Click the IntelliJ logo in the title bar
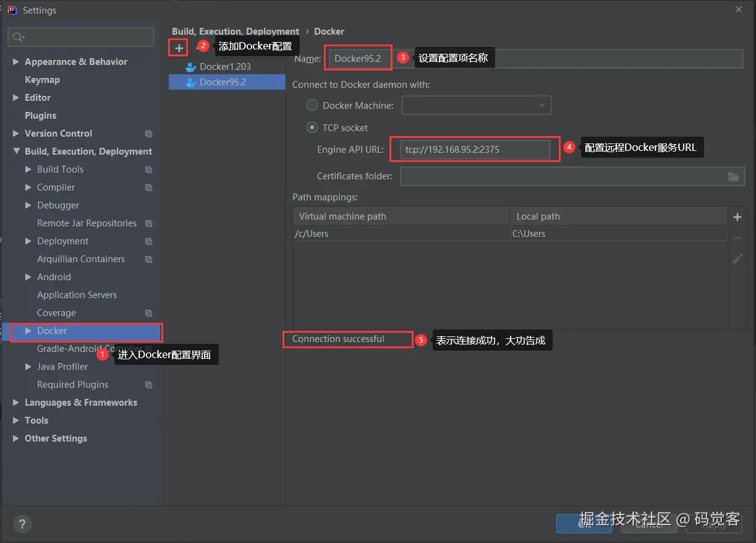 (x=12, y=10)
